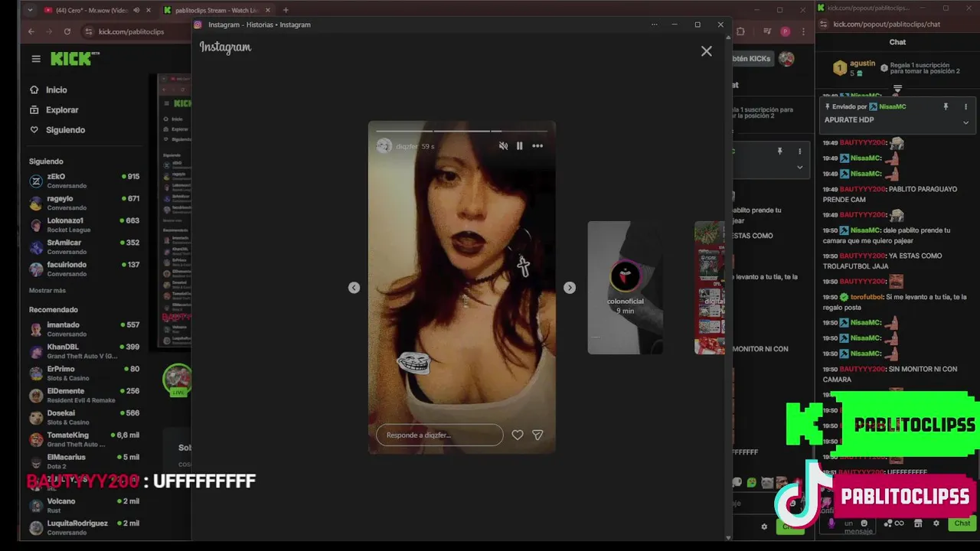The image size is (980, 551).
Task: Open agustin top gifter entry
Action: pyautogui.click(x=853, y=68)
